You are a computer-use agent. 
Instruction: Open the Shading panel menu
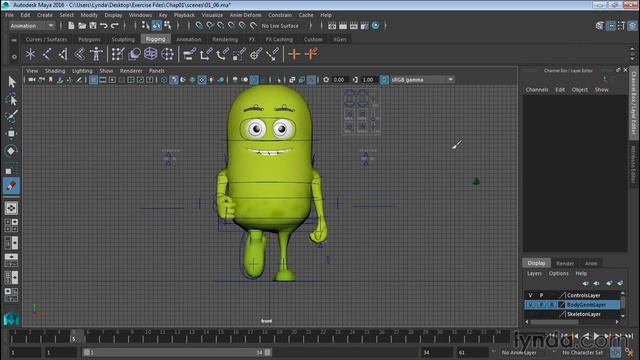tap(55, 71)
